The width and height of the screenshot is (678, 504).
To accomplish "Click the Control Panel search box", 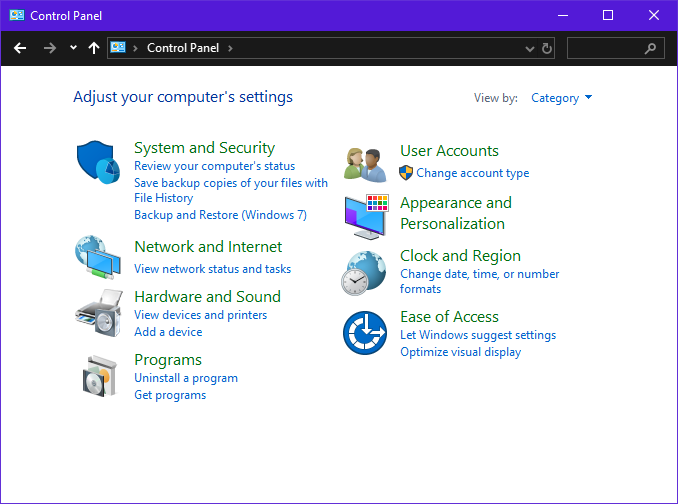I will pos(606,48).
